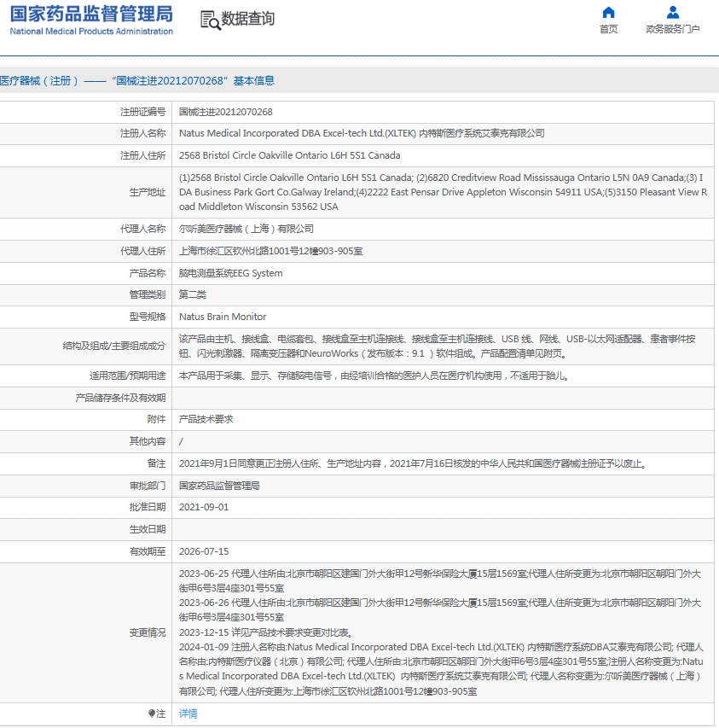The image size is (719, 728).
Task: Open the 首页 home icon
Action: coord(608,12)
